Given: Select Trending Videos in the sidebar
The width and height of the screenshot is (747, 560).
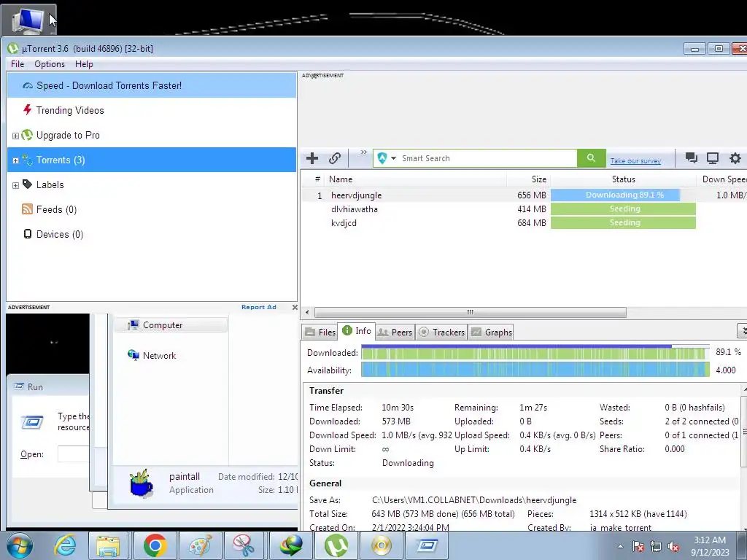Looking at the screenshot, I should pyautogui.click(x=152, y=111).
